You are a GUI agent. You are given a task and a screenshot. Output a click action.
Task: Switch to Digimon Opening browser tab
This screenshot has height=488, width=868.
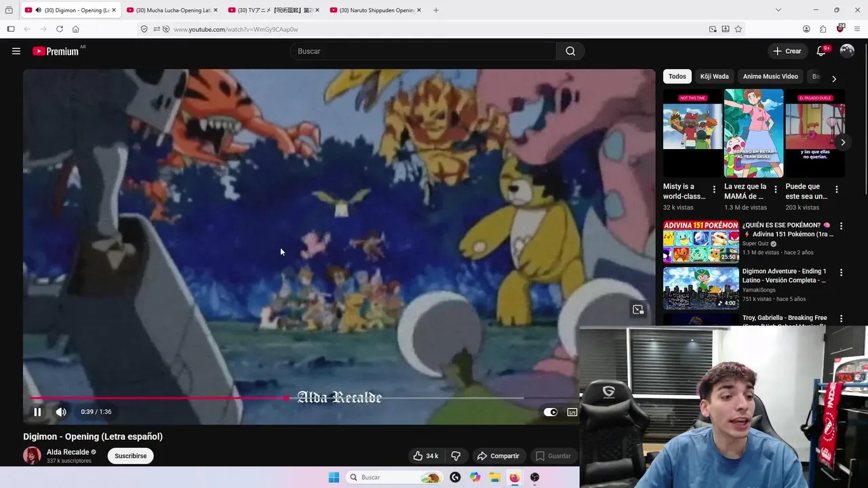tap(71, 10)
